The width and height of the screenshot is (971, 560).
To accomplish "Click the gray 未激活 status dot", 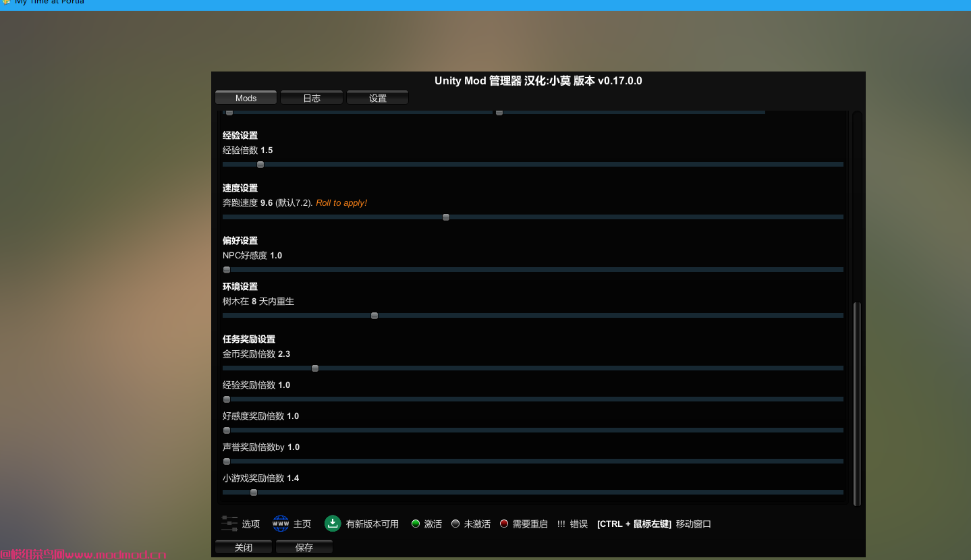I will click(455, 524).
